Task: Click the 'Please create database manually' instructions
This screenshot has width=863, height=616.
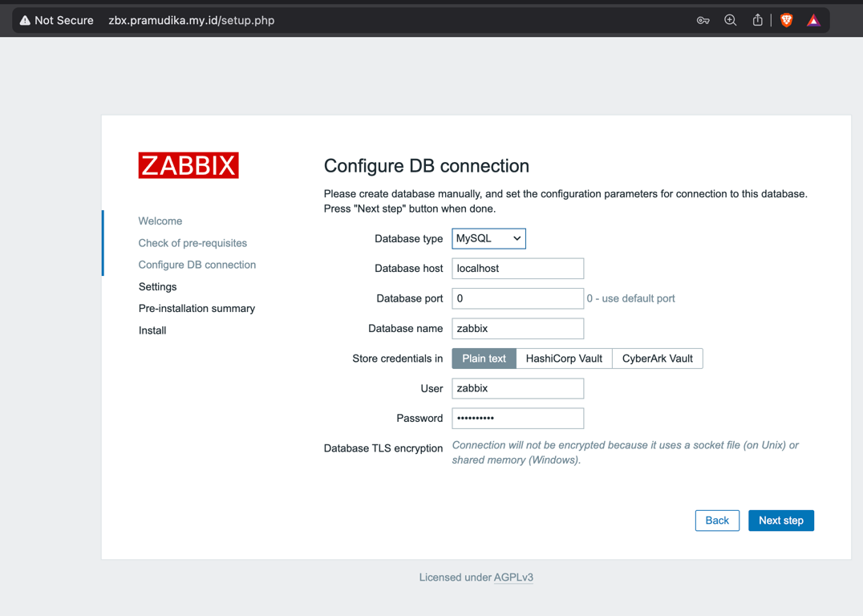Action: (x=565, y=201)
